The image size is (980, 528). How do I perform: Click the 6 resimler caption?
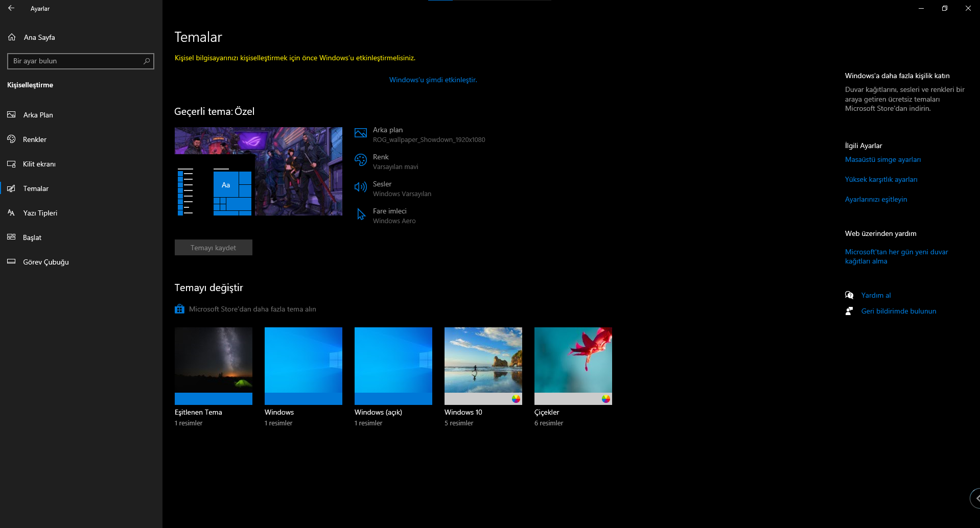click(x=549, y=423)
